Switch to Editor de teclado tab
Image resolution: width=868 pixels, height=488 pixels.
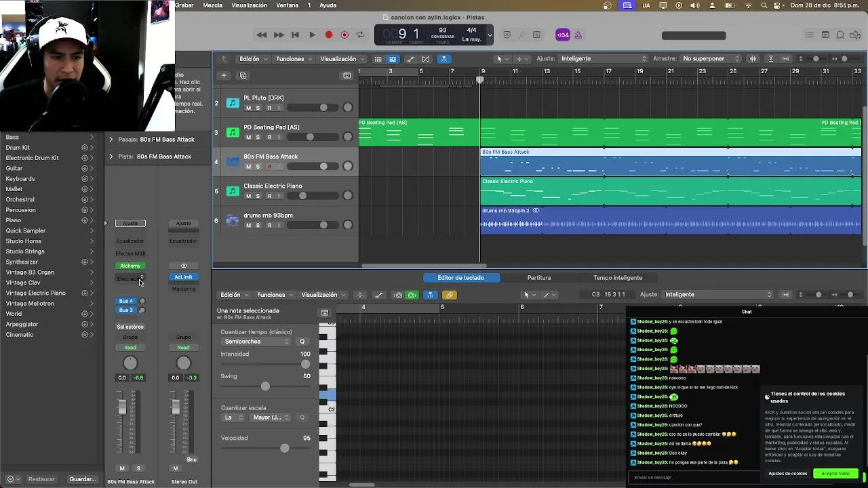(460, 278)
